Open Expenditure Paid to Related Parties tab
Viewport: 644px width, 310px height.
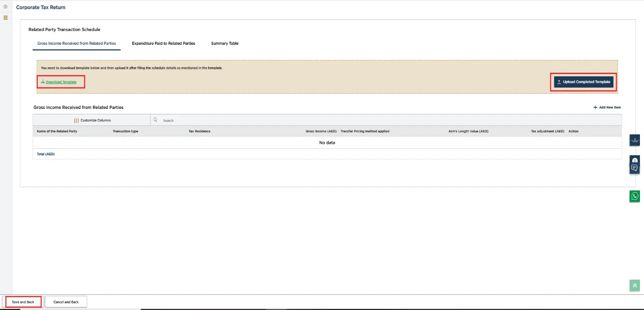click(x=163, y=43)
